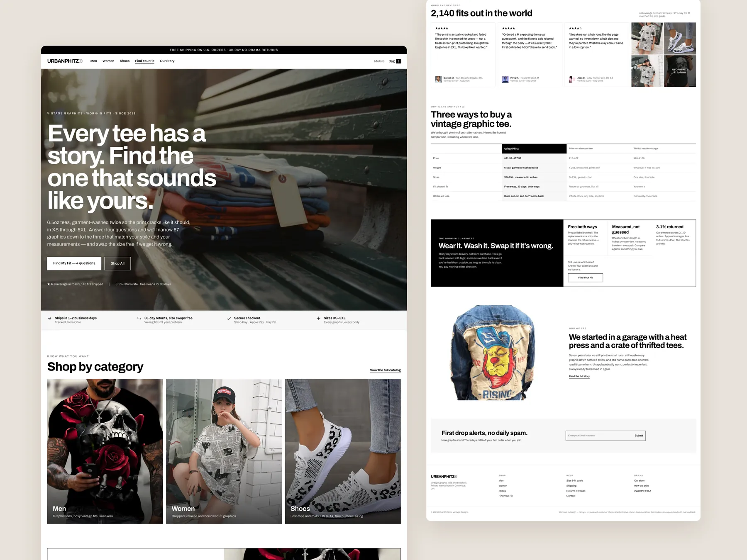The image size is (747, 560).
Task: Click the Find Your Fit button in guarantee section
Action: pos(585,278)
